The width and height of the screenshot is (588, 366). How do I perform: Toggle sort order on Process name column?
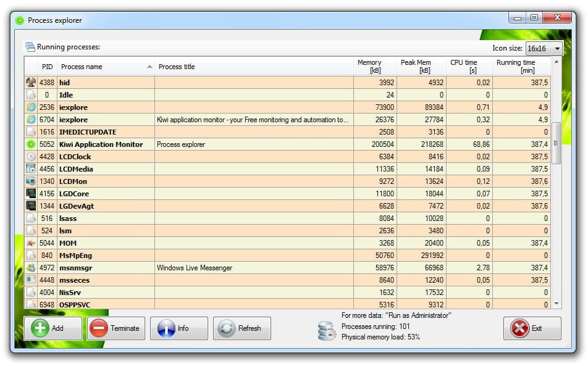[x=92, y=66]
